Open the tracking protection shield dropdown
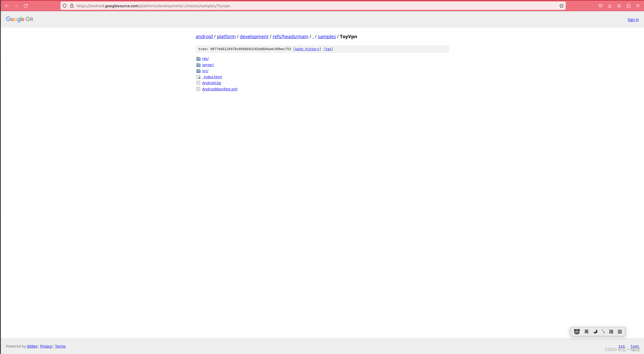This screenshot has height=354, width=644. point(64,5)
